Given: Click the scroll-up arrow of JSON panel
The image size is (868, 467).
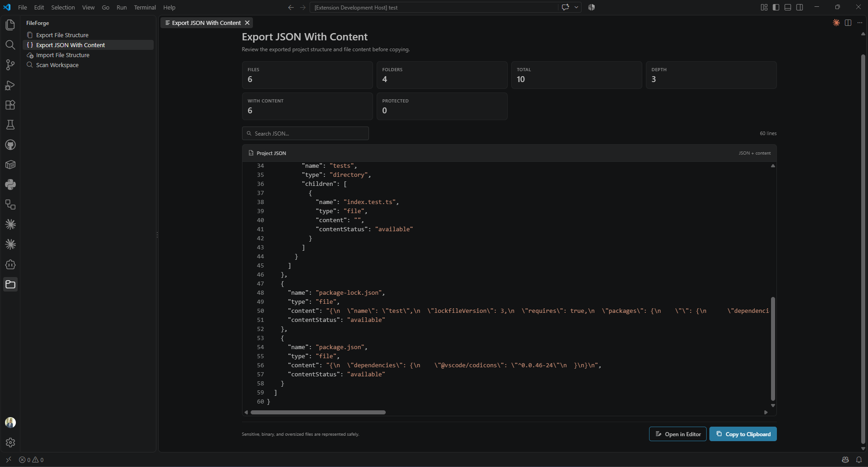Looking at the screenshot, I should pos(773,165).
